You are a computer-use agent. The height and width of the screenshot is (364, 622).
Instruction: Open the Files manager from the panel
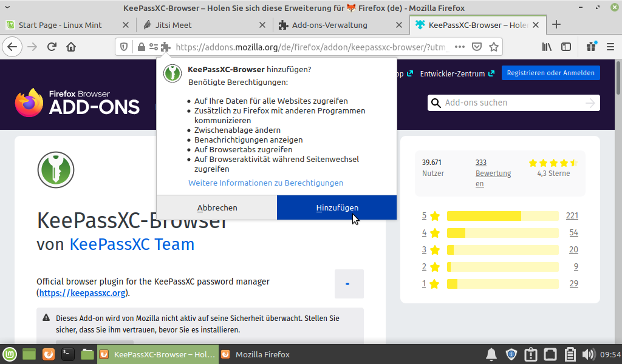coord(87,354)
